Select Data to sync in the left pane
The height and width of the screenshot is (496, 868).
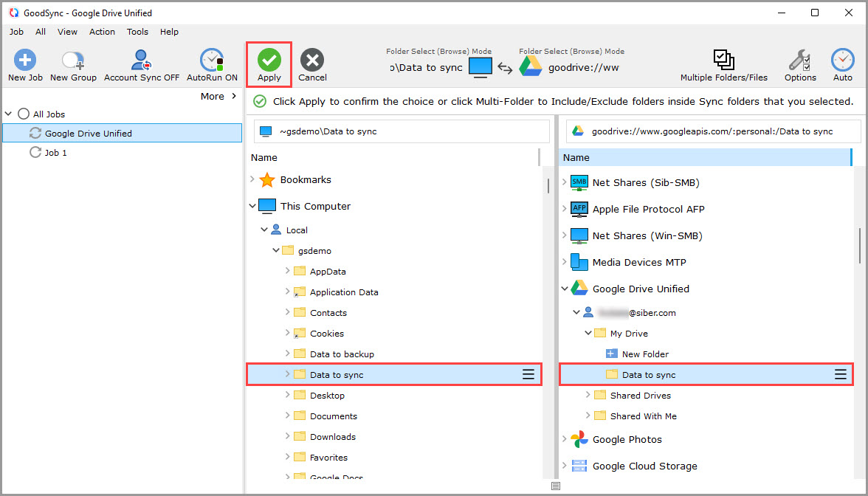pos(393,375)
